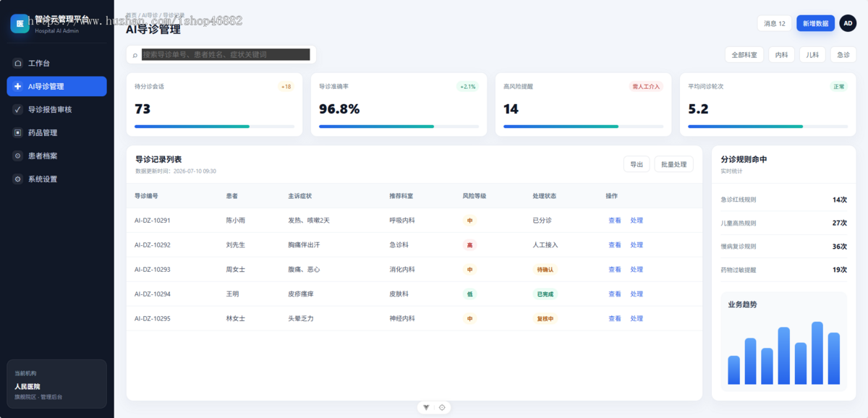
Task: Click the crosshair inspector icon at bottom
Action: [442, 407]
